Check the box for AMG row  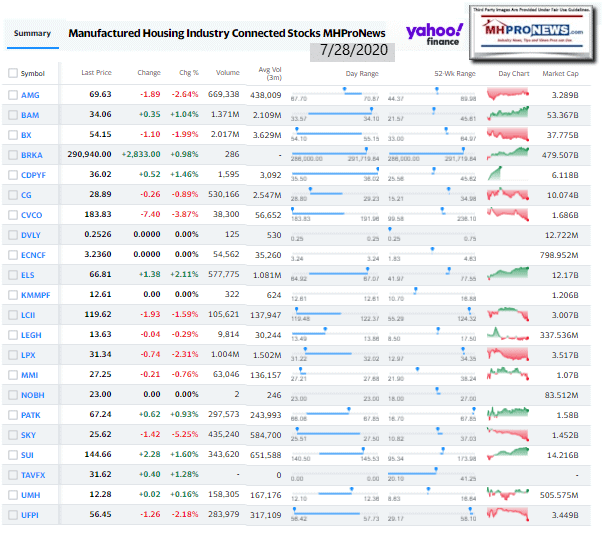coord(12,94)
